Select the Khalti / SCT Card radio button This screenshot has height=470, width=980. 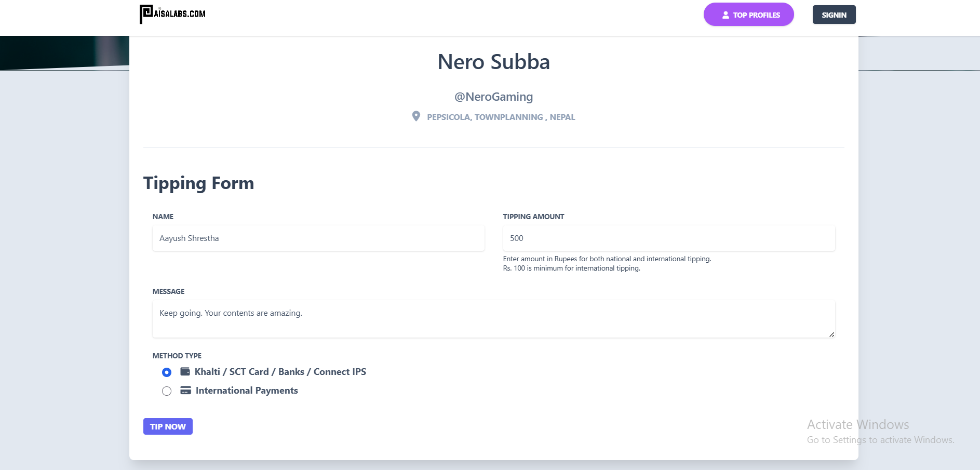pos(167,372)
